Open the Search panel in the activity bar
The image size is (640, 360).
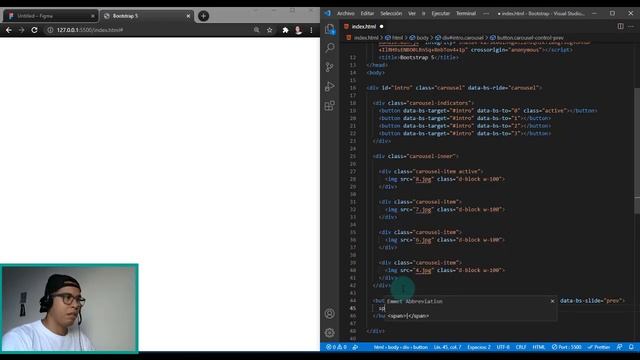point(330,48)
